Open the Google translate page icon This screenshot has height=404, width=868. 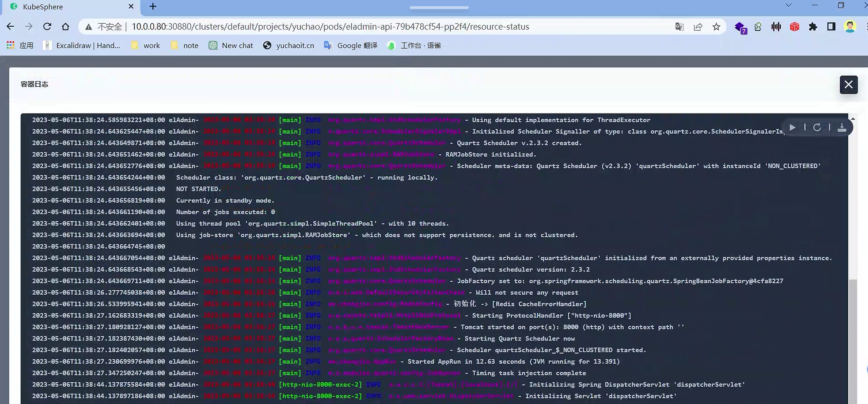point(679,27)
